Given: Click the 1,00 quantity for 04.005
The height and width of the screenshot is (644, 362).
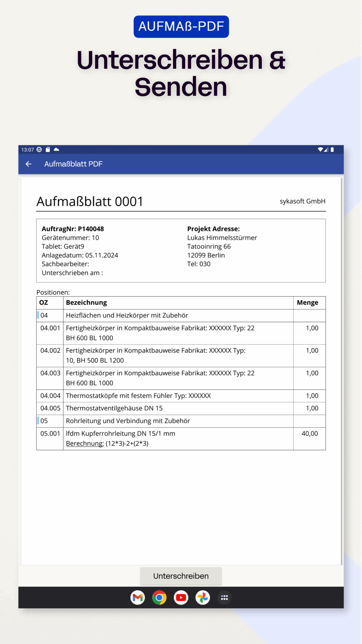Looking at the screenshot, I should click(312, 408).
